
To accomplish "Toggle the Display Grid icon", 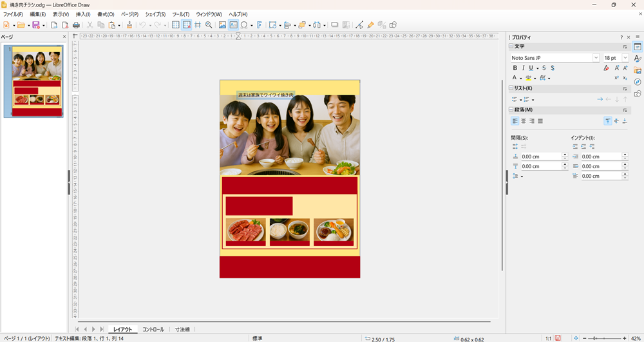I will [175, 25].
